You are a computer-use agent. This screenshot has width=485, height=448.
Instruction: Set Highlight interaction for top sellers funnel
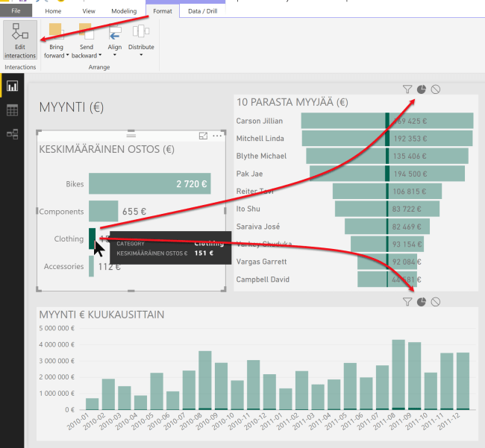point(422,89)
